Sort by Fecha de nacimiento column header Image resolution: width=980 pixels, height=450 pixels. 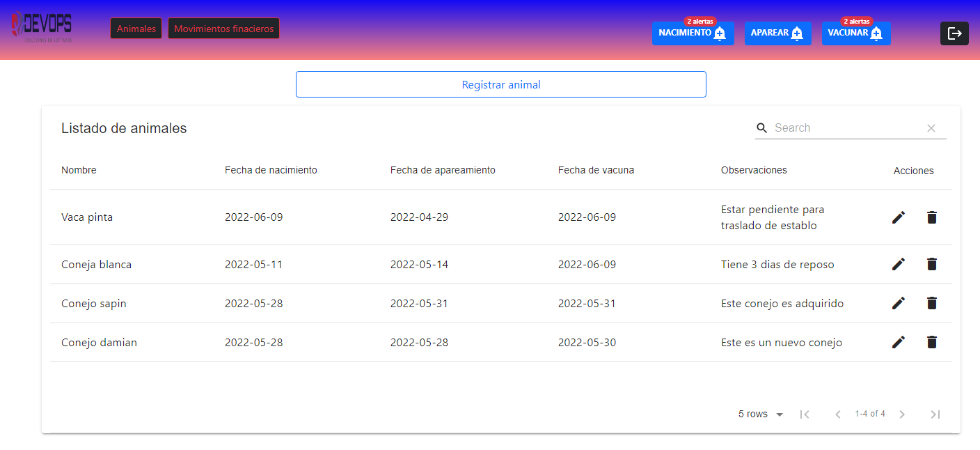click(x=271, y=171)
